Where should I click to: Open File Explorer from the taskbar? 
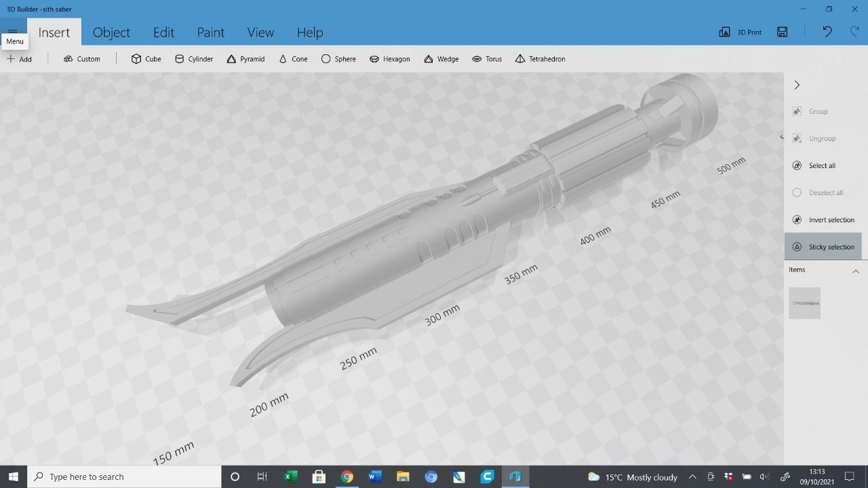click(x=403, y=476)
